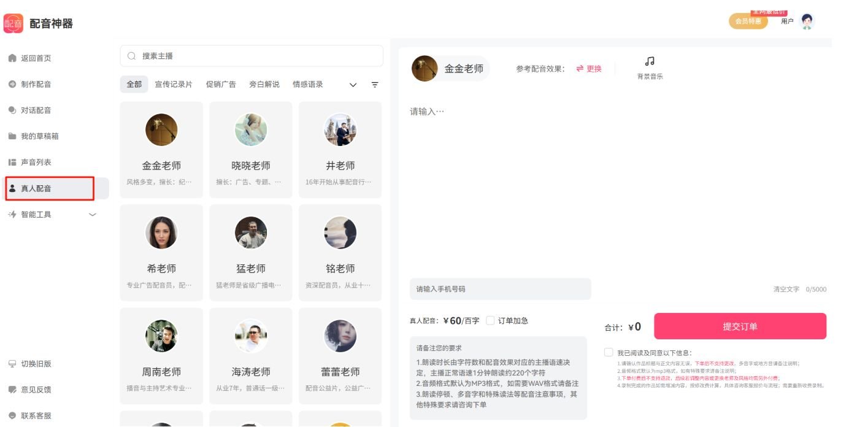Click the 更换 link for reference voice

tap(589, 69)
